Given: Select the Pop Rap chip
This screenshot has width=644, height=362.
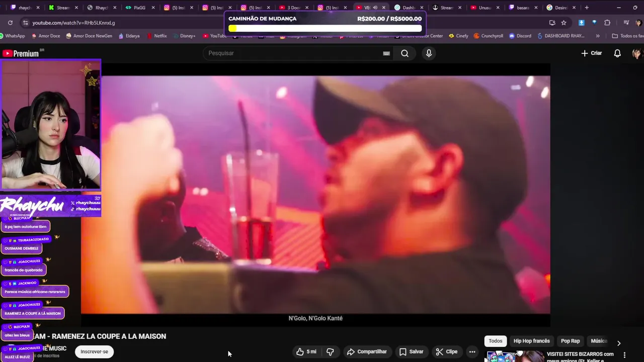Looking at the screenshot, I should click(x=570, y=341).
